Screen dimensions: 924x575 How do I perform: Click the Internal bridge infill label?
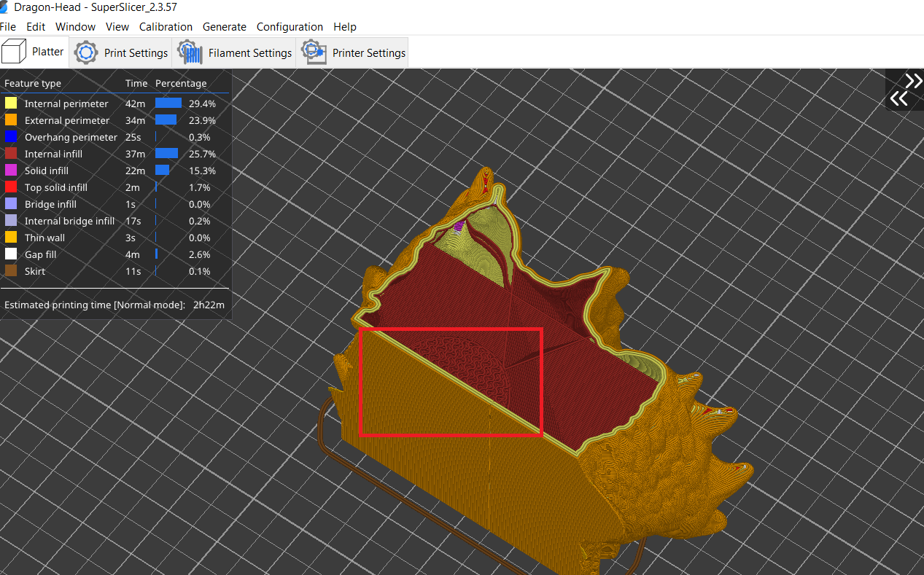[x=69, y=222]
